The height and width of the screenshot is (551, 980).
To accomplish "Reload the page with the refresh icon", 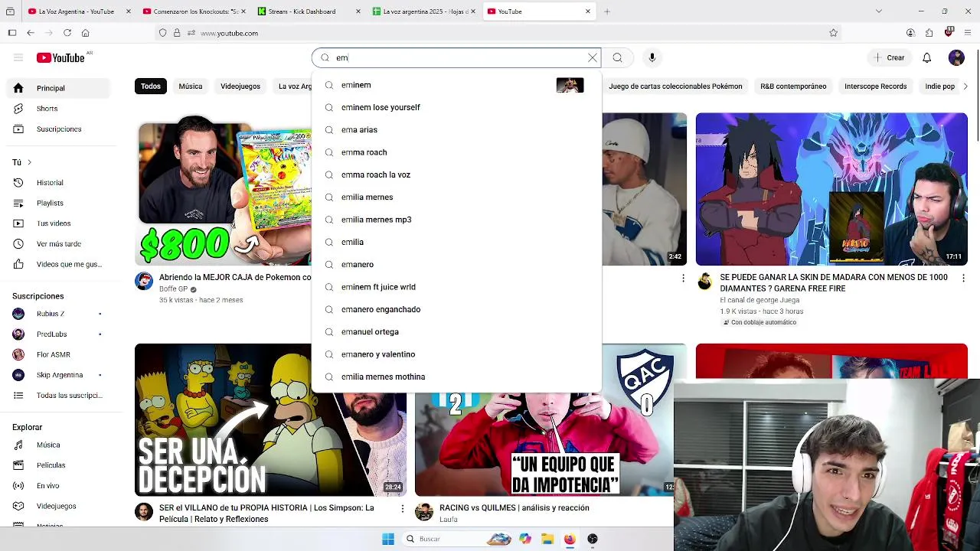I will coord(67,33).
